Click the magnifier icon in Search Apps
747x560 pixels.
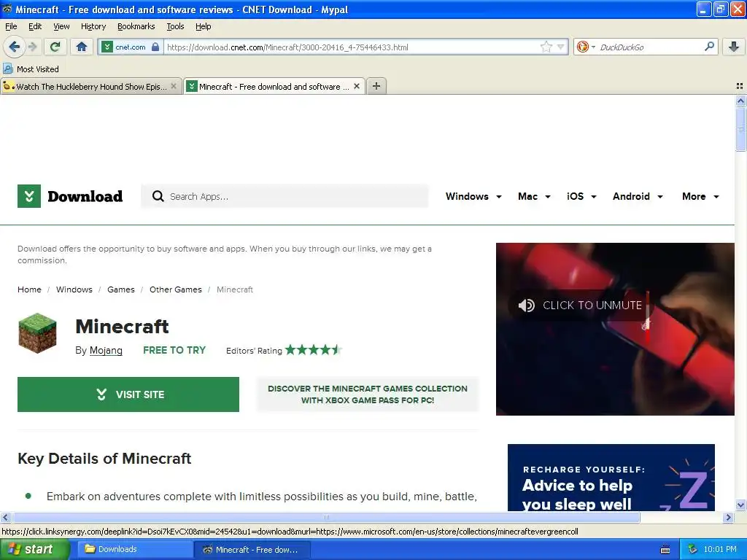point(158,196)
